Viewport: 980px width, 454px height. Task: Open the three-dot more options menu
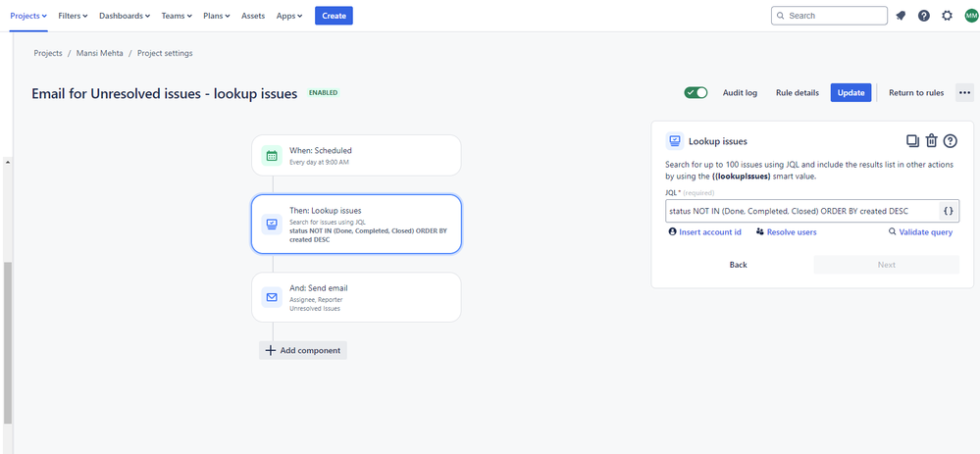pos(964,92)
